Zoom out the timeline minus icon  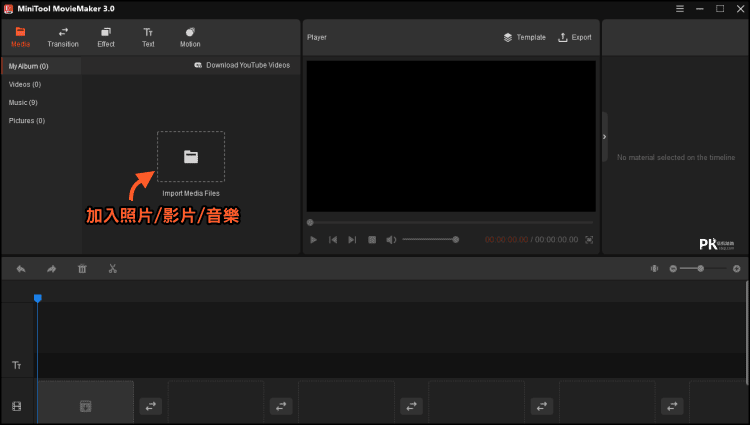pyautogui.click(x=673, y=269)
